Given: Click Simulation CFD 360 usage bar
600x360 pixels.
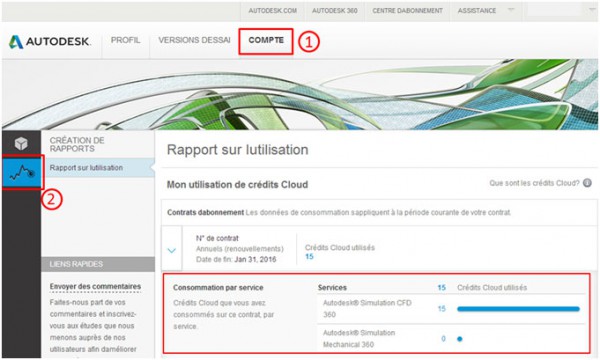Looking at the screenshot, I should [518, 309].
